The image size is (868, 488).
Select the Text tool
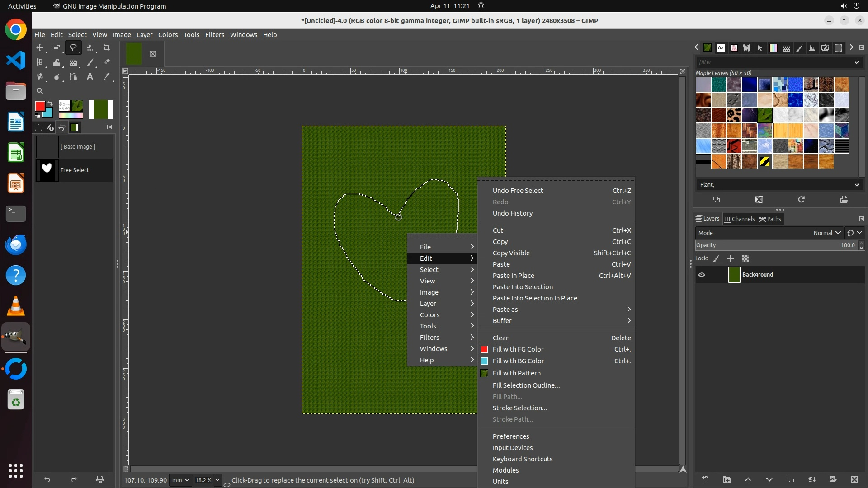pos(90,77)
